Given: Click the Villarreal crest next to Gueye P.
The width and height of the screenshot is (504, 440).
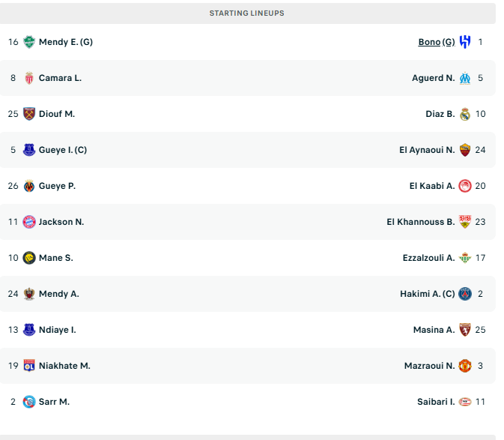Looking at the screenshot, I should pos(29,186).
